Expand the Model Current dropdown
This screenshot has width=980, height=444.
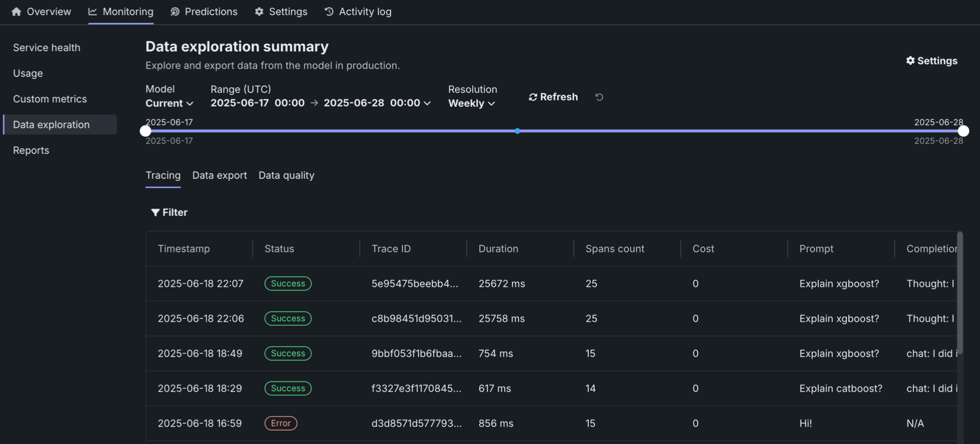[169, 103]
